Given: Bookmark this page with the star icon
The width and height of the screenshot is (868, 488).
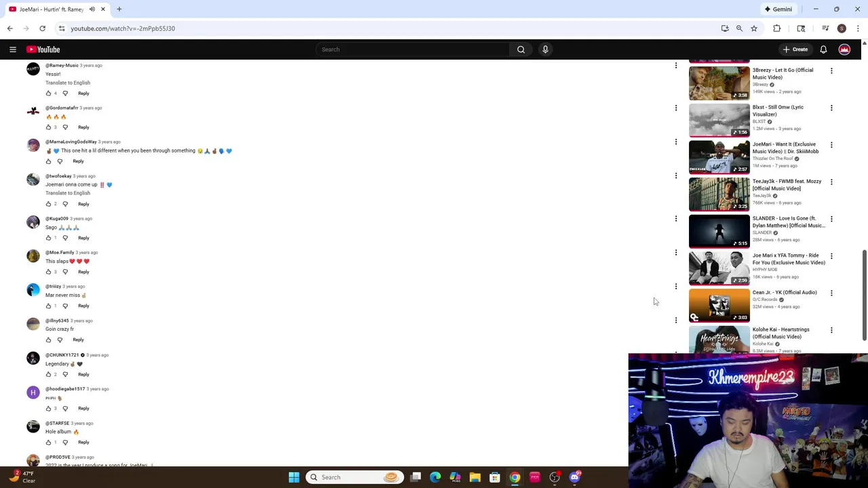Looking at the screenshot, I should 753,28.
